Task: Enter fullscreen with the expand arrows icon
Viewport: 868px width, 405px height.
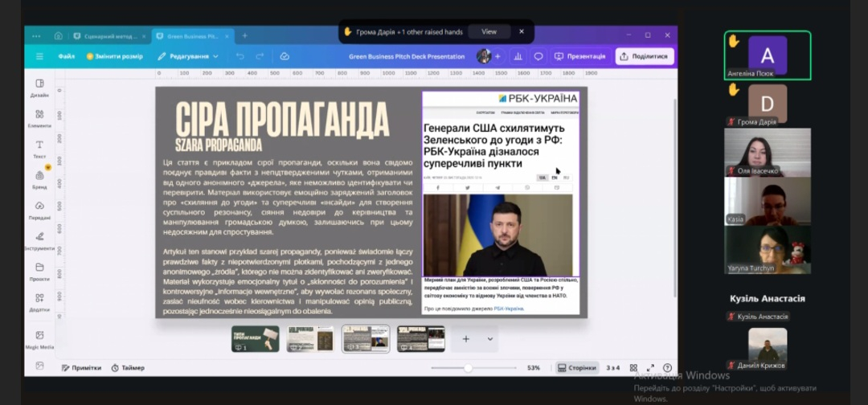Action: click(x=650, y=368)
